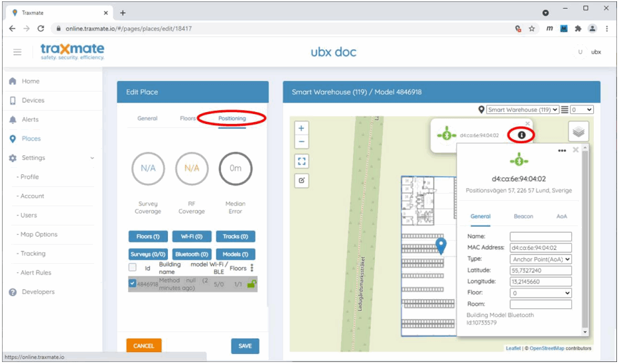Open Developers in sidebar
Screen dimensions: 619x364
38,292
